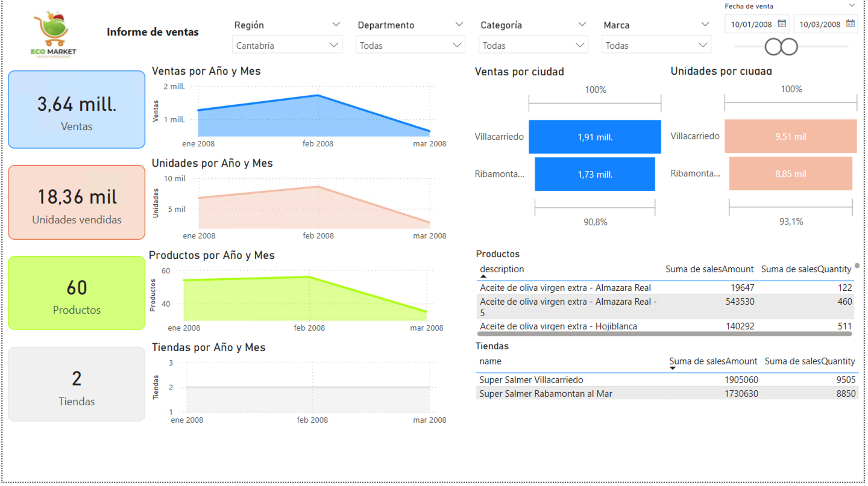Click the 60 Productos card

pyautogui.click(x=77, y=293)
